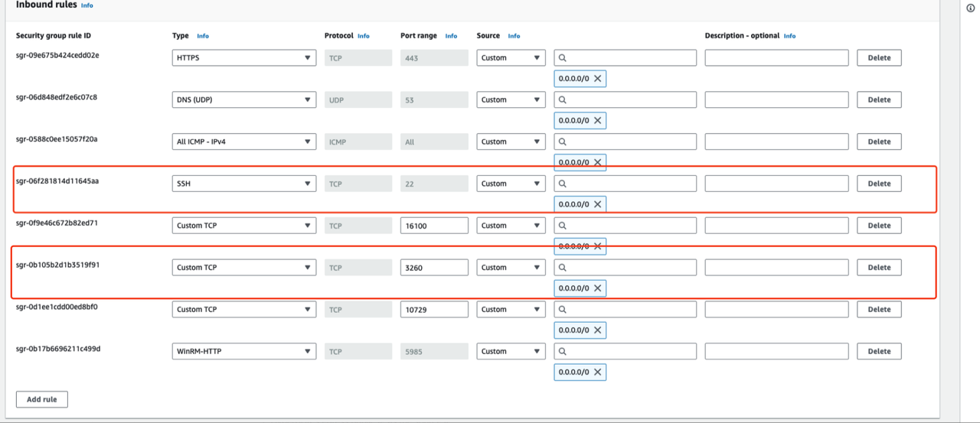Open the Source dropdown for the port 3260 rule
Viewport: 980px width, 423px height.
511,268
